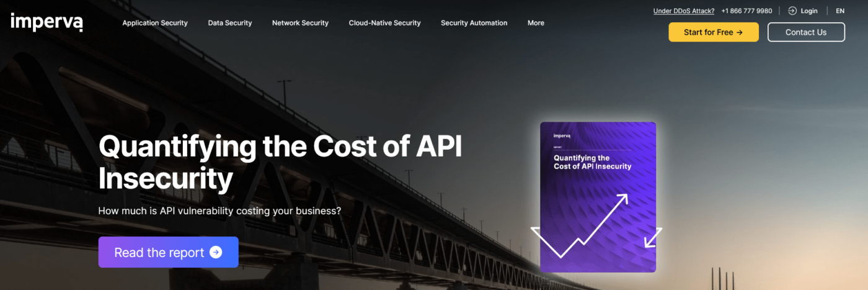Open the Data Security menu
The image size is (868, 290).
pos(229,23)
